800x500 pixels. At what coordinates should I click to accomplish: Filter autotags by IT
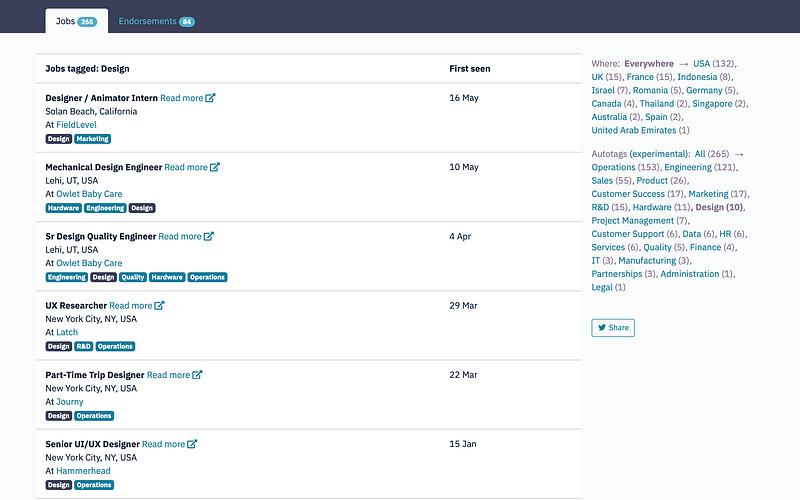(x=595, y=260)
